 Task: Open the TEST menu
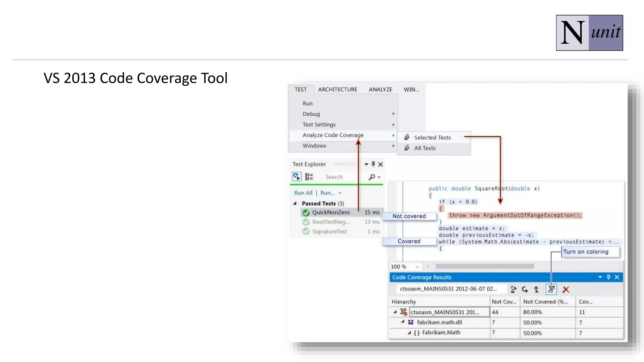coord(300,90)
